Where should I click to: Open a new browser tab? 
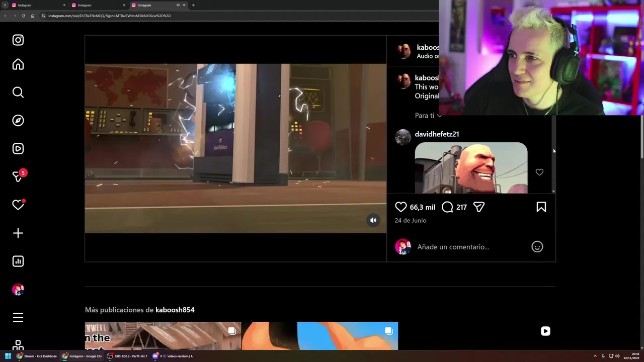point(193,5)
